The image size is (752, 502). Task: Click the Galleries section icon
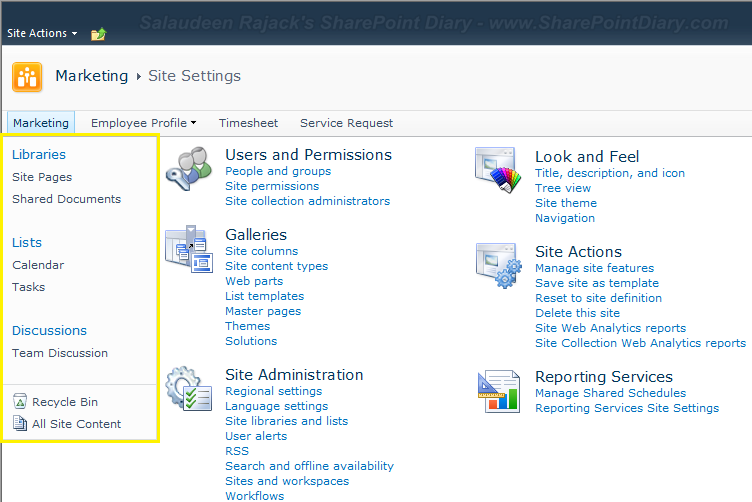pyautogui.click(x=189, y=249)
